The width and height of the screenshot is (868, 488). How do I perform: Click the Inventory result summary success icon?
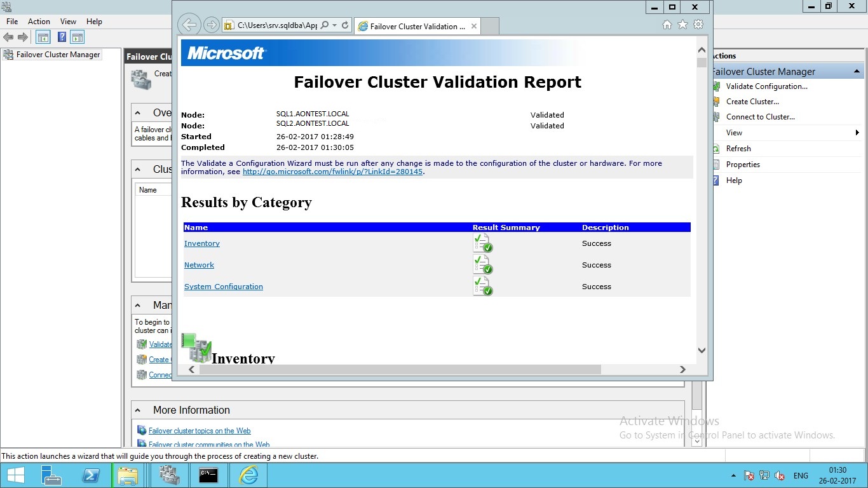click(x=483, y=243)
